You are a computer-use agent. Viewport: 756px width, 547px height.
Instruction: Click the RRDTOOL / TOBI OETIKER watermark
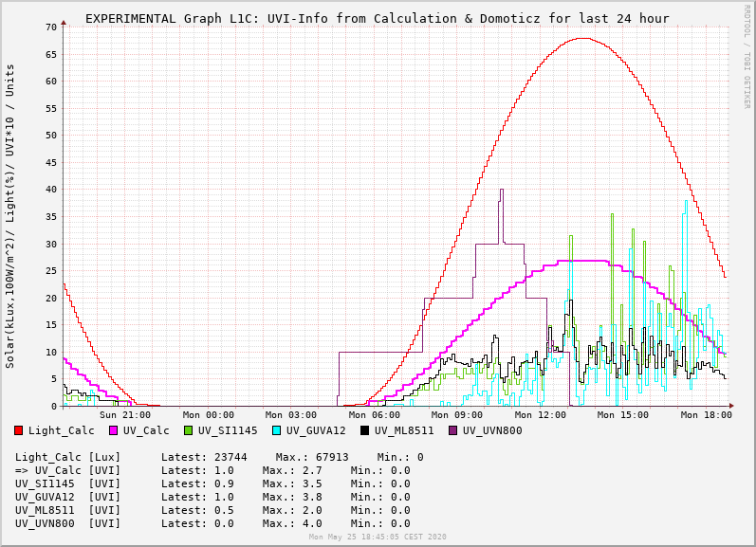pos(747,55)
